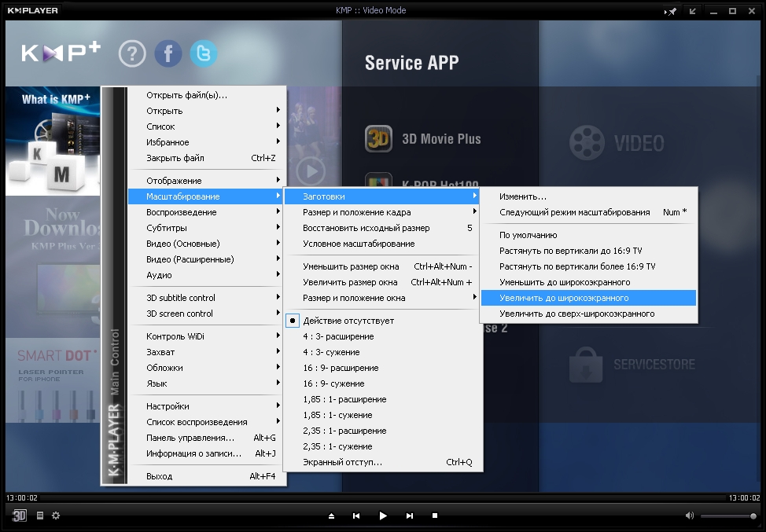Toggle the pin always-on-top icon
Viewport: 766px width, 532px height.
click(670, 11)
